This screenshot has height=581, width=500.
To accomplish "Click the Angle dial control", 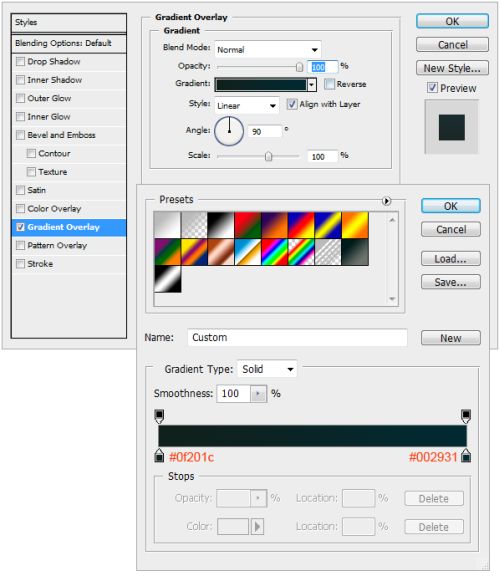I will 229,131.
